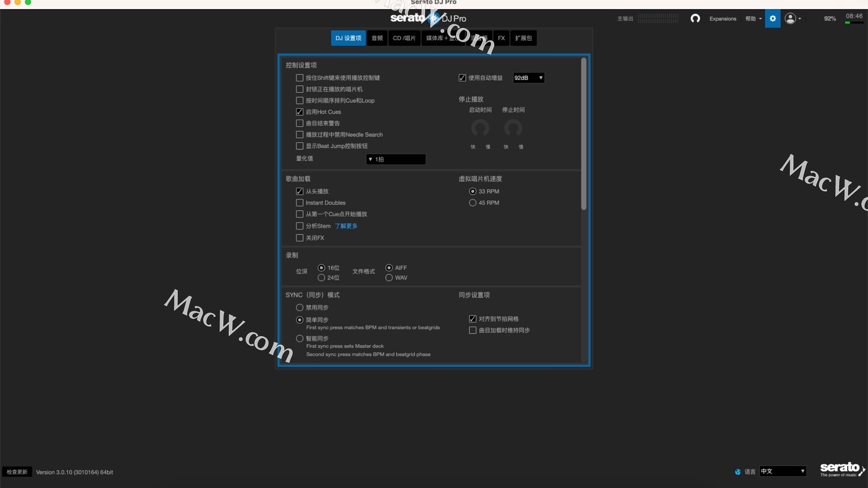Select the 45 RPM radio button
The width and height of the screenshot is (868, 488).
472,203
